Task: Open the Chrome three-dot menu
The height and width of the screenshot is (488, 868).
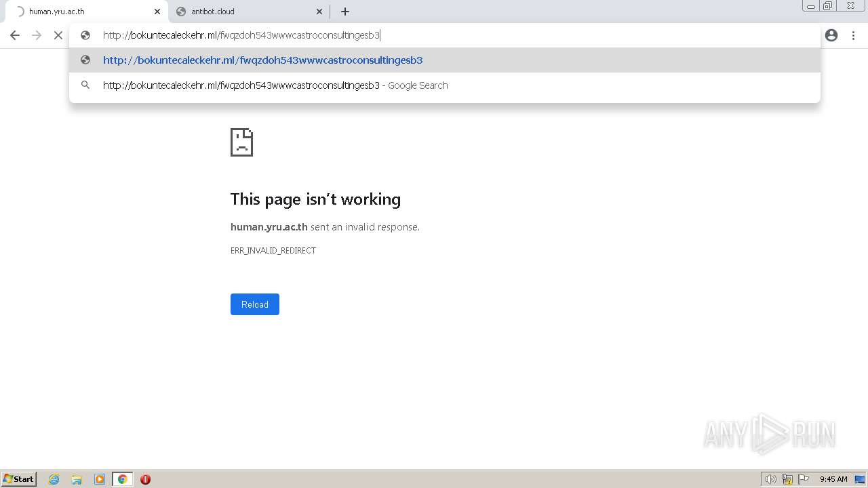Action: click(853, 35)
